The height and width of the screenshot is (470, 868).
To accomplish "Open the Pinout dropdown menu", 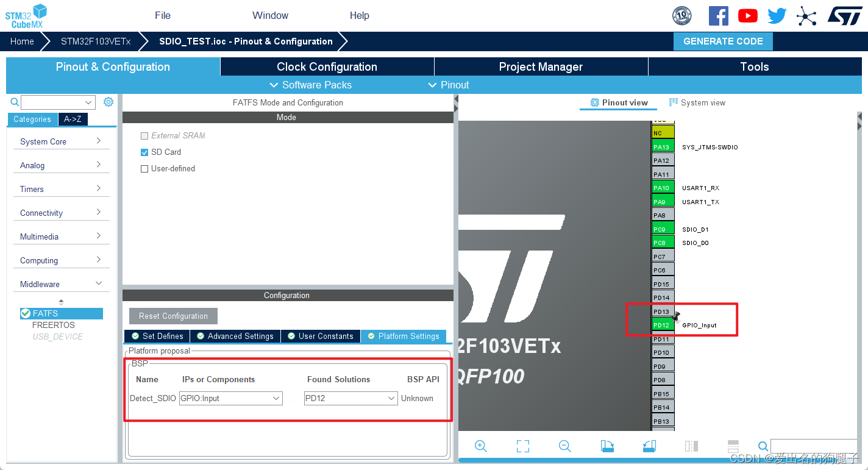I will tap(449, 85).
